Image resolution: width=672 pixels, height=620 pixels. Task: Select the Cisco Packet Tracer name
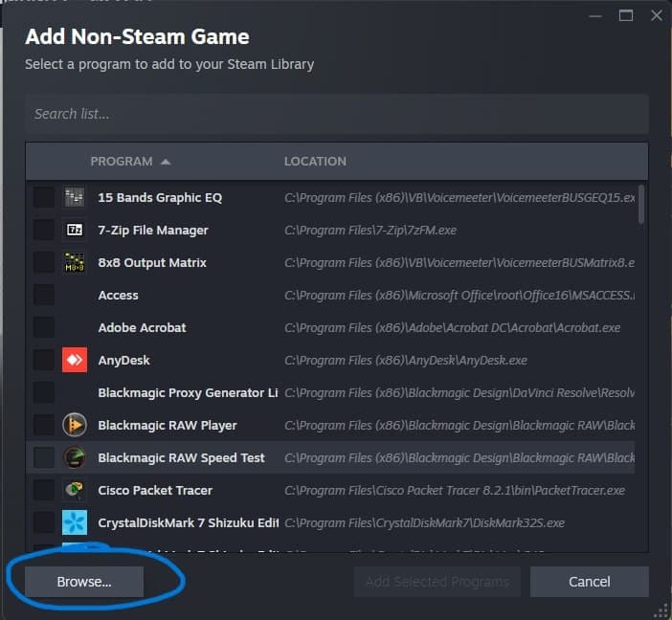155,491
